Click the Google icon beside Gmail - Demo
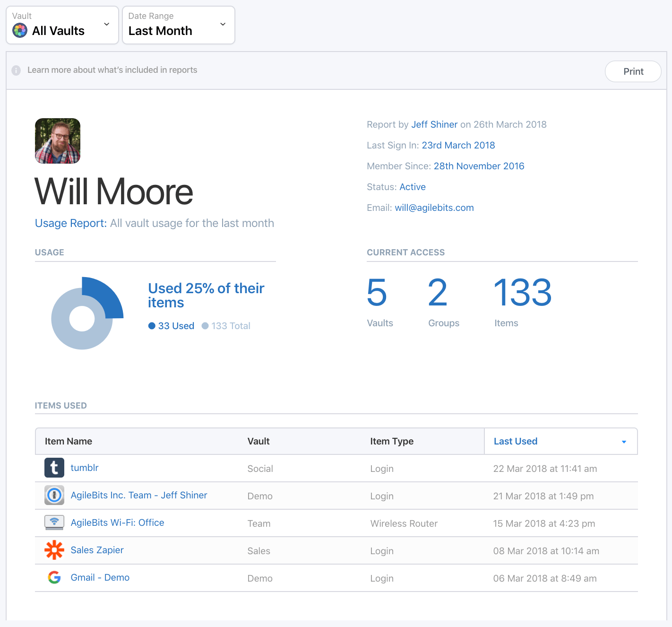This screenshot has width=672, height=627. click(x=54, y=577)
